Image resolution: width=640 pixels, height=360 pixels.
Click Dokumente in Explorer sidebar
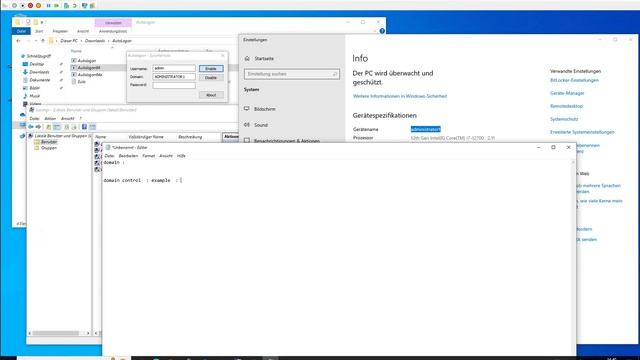click(x=40, y=80)
